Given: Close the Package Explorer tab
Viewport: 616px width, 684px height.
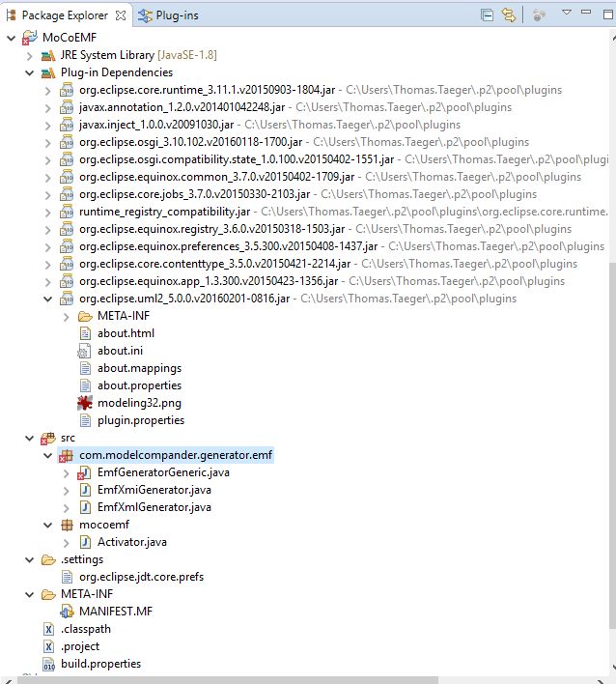Looking at the screenshot, I should coord(121,15).
